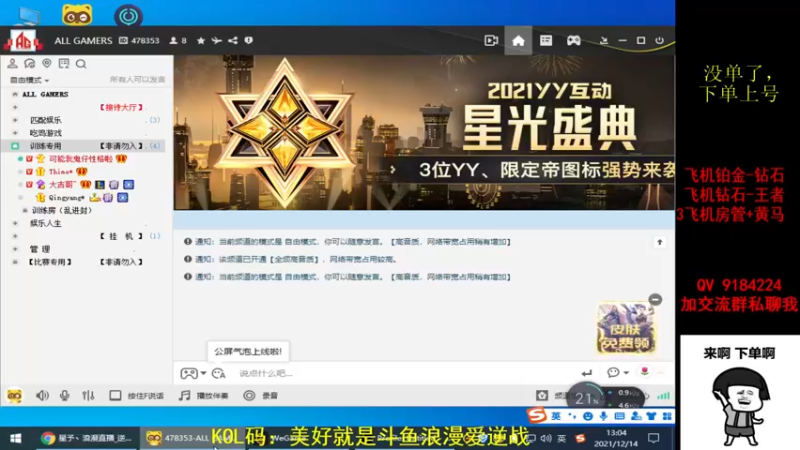Screen dimensions: 800x450
Task: Open the 皮肤免费领 ad thumbnail
Action: (x=626, y=329)
